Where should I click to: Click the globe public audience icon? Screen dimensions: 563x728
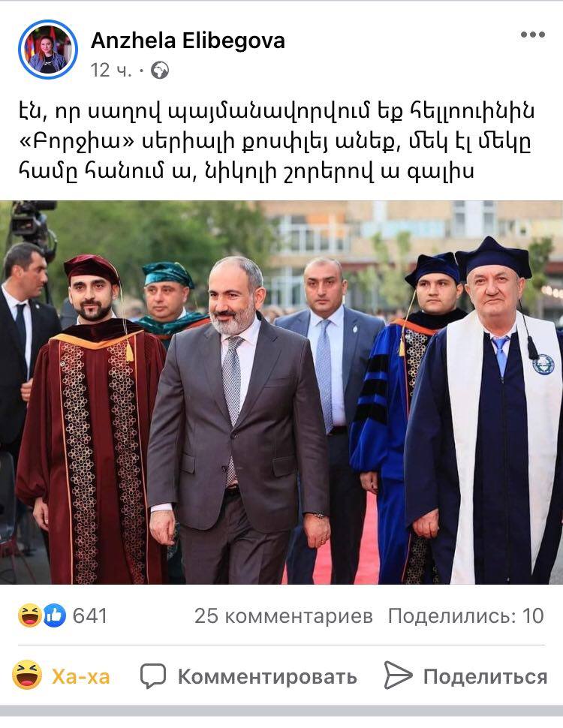pyautogui.click(x=160, y=71)
